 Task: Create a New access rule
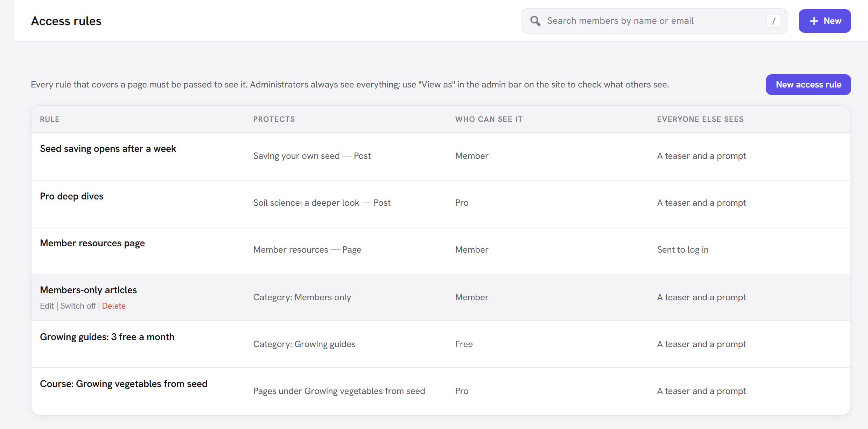point(808,85)
